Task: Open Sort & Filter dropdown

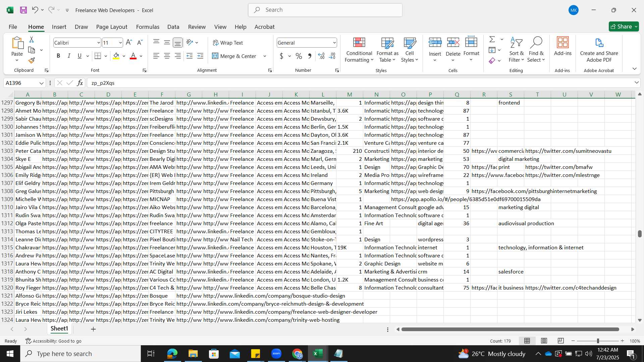Action: (516, 50)
